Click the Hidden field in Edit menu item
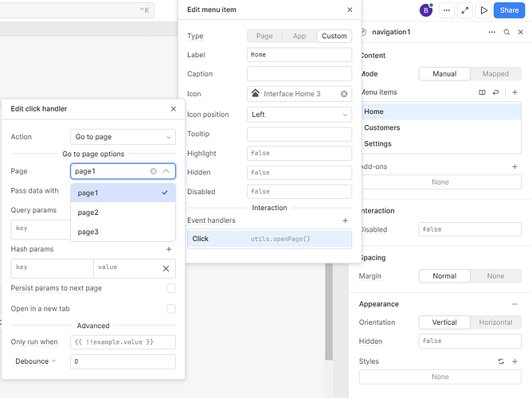 [x=299, y=173]
